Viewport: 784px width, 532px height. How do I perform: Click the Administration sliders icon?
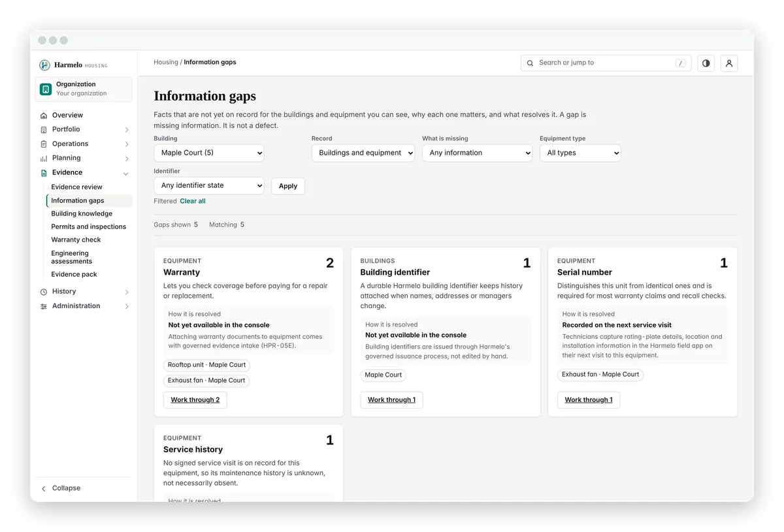coord(44,306)
